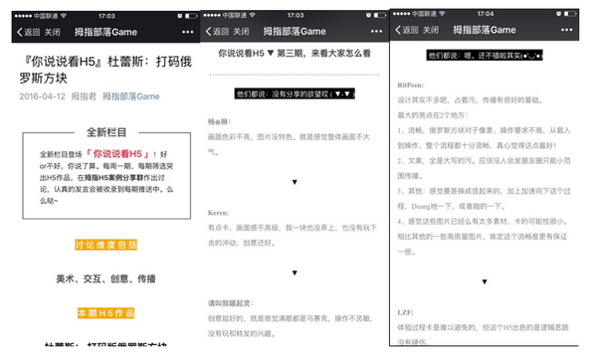
Task: Click the alarm clock icon on the left screen
Action: coord(180,16)
